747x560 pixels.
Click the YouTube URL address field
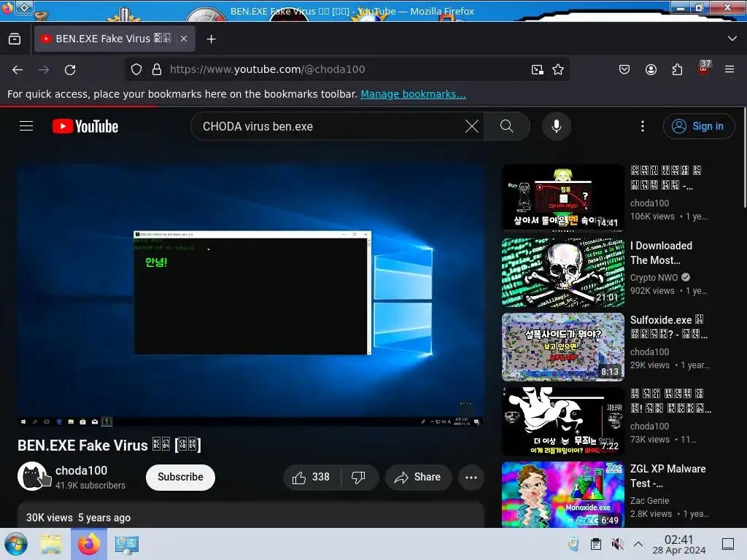[x=348, y=69]
